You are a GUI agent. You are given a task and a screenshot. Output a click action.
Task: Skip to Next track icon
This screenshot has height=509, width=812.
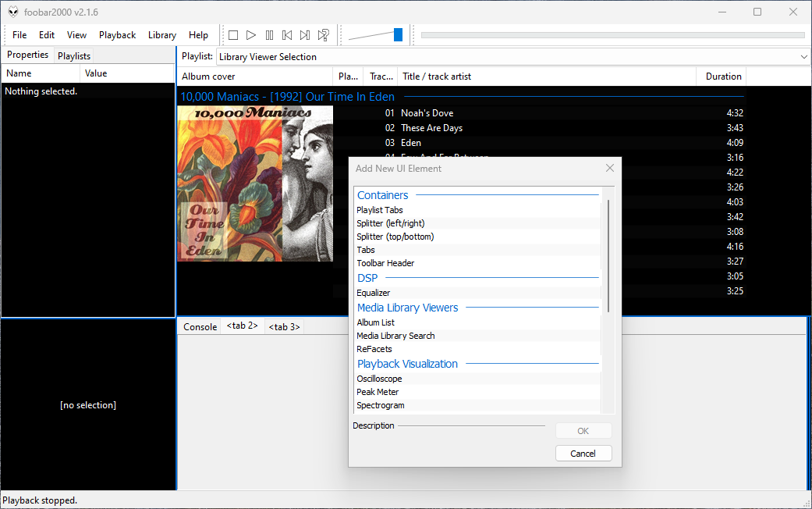[305, 35]
